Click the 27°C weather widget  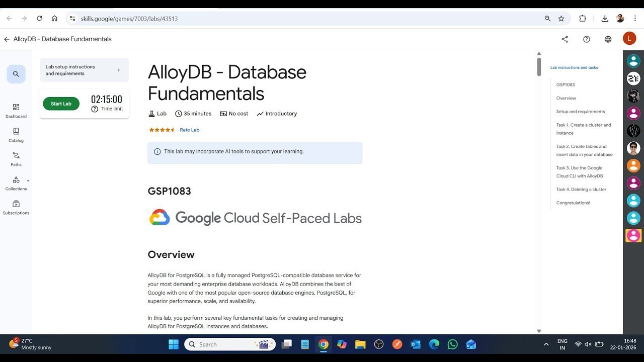[x=30, y=344]
